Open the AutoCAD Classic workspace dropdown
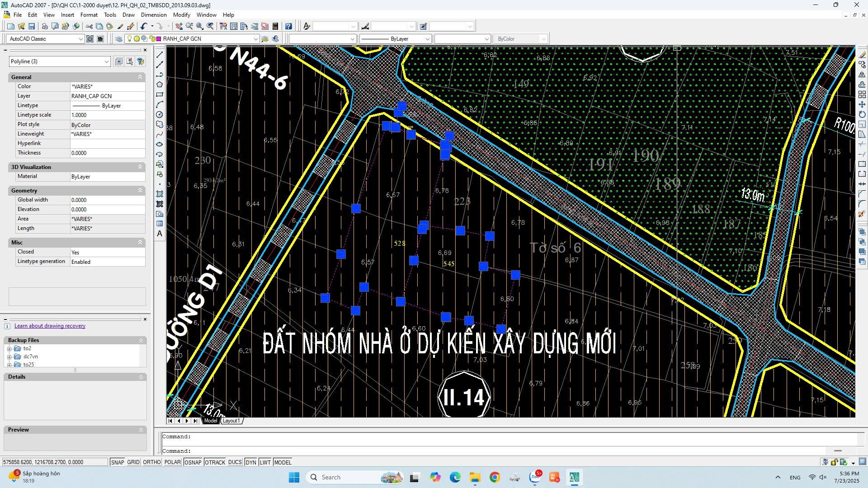This screenshot has width=868, height=488. (x=81, y=39)
